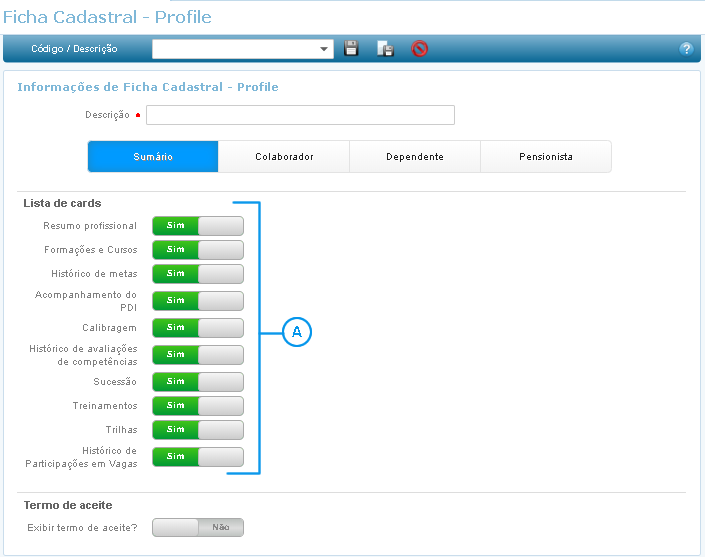Viewport: 705px width, 557px height.
Task: Select the Sumário tab
Action: pos(153,157)
